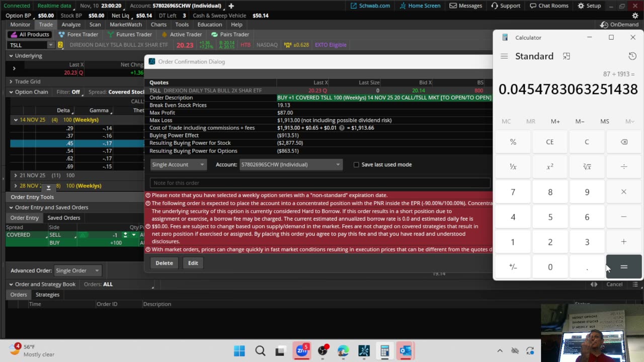This screenshot has height=362, width=644.
Task: Click the Calculator multiply key
Action: pos(624,192)
